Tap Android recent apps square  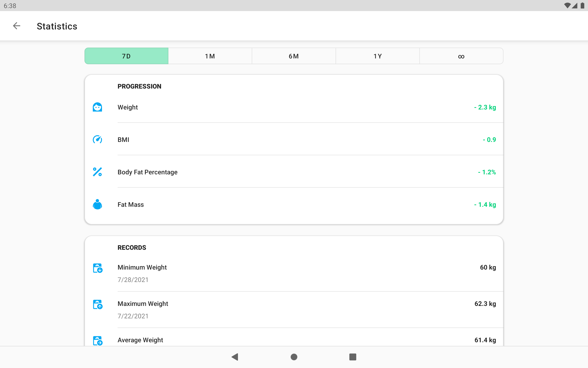353,357
